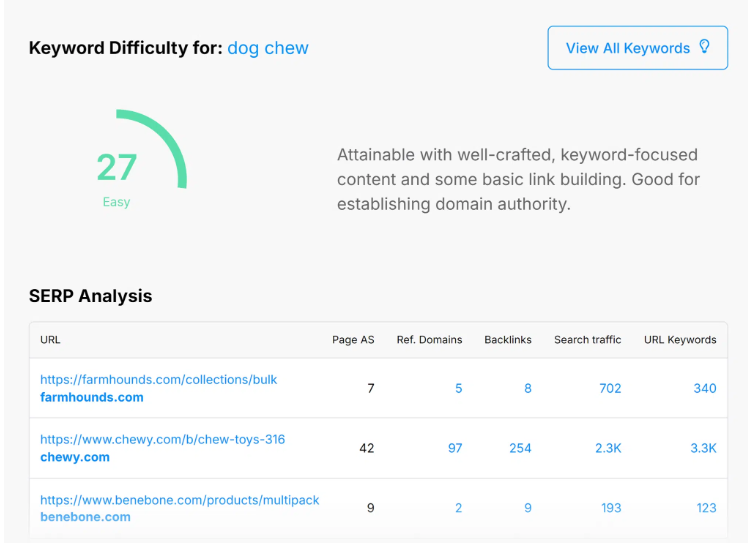Click benebone URL Keywords value 123
748x543 pixels.
[x=706, y=508]
